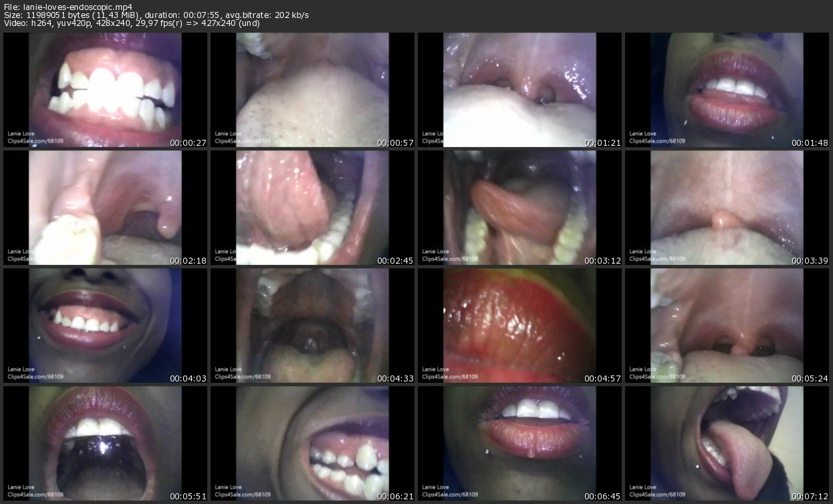This screenshot has height=504, width=833.
Task: Click the Video codec info line
Action: [131, 24]
